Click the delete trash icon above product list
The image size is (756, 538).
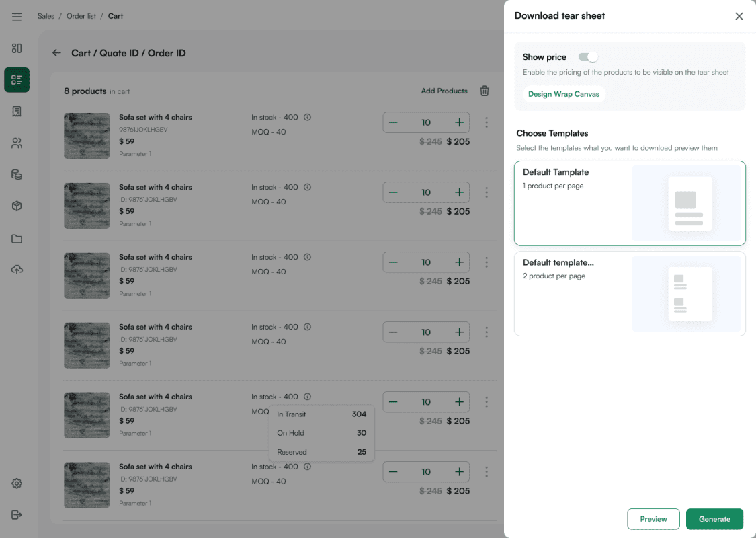click(x=484, y=90)
